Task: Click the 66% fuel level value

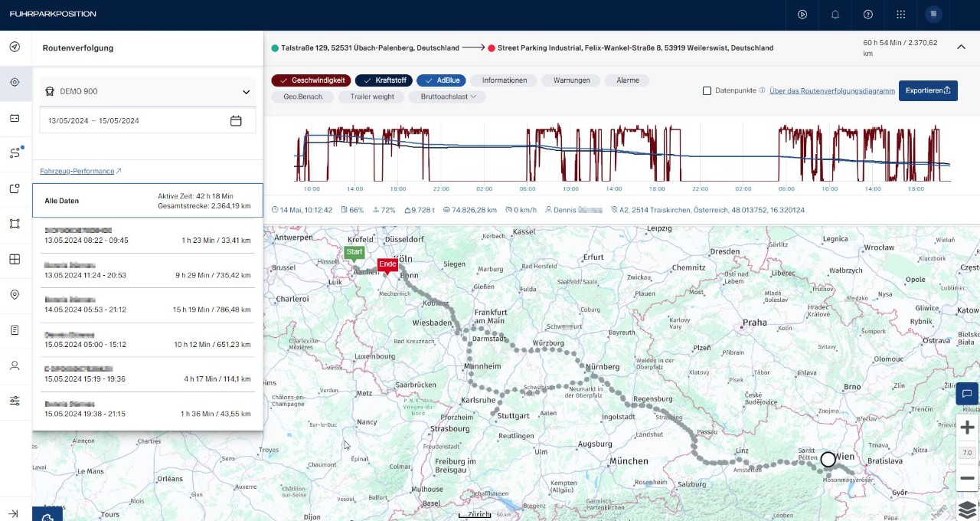Action: pyautogui.click(x=357, y=210)
